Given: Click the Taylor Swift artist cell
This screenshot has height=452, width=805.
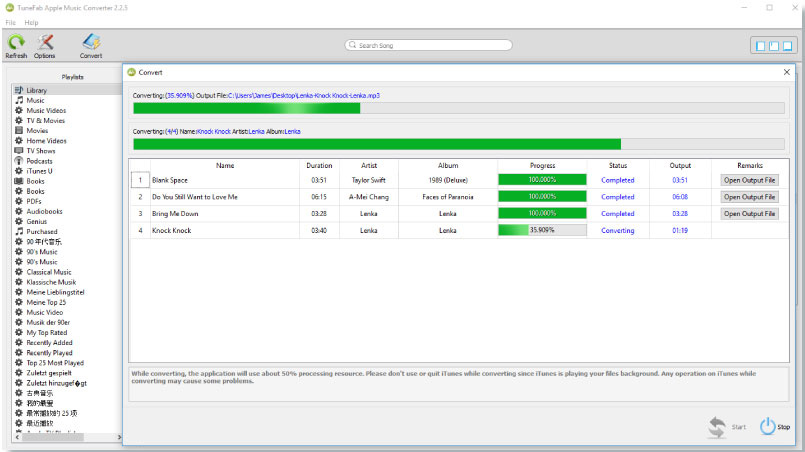Looking at the screenshot, I should point(368,180).
